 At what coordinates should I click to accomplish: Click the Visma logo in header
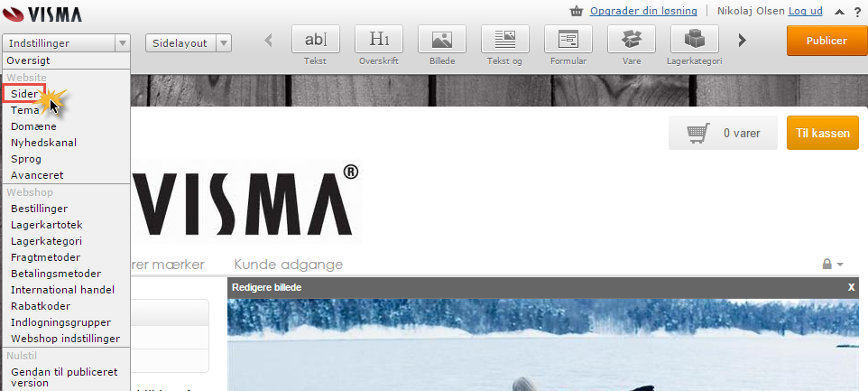pos(42,14)
